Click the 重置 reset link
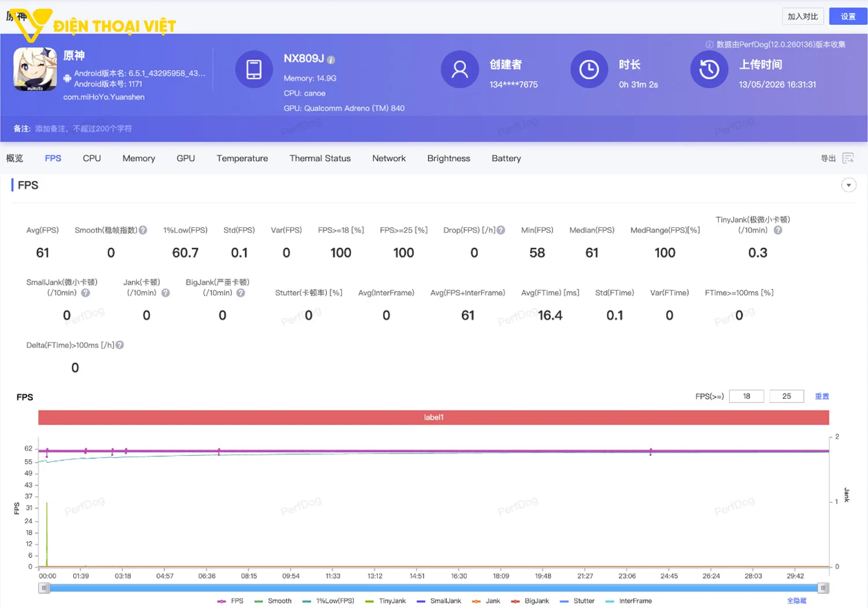Viewport: 868px width, 608px height. pos(822,396)
